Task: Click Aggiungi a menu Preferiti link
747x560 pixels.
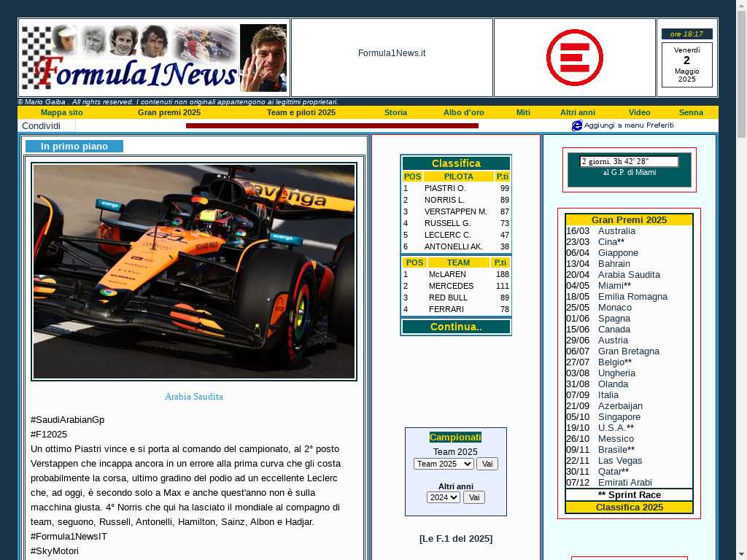Action: pos(629,125)
